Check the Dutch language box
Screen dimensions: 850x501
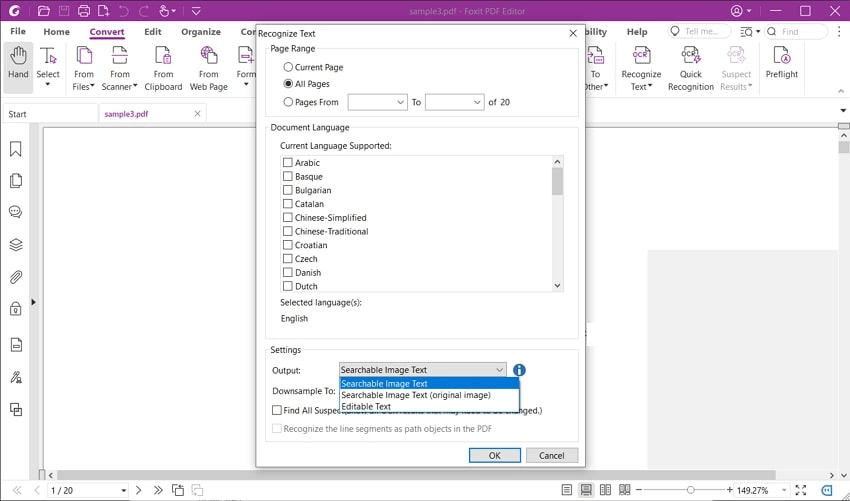(288, 286)
